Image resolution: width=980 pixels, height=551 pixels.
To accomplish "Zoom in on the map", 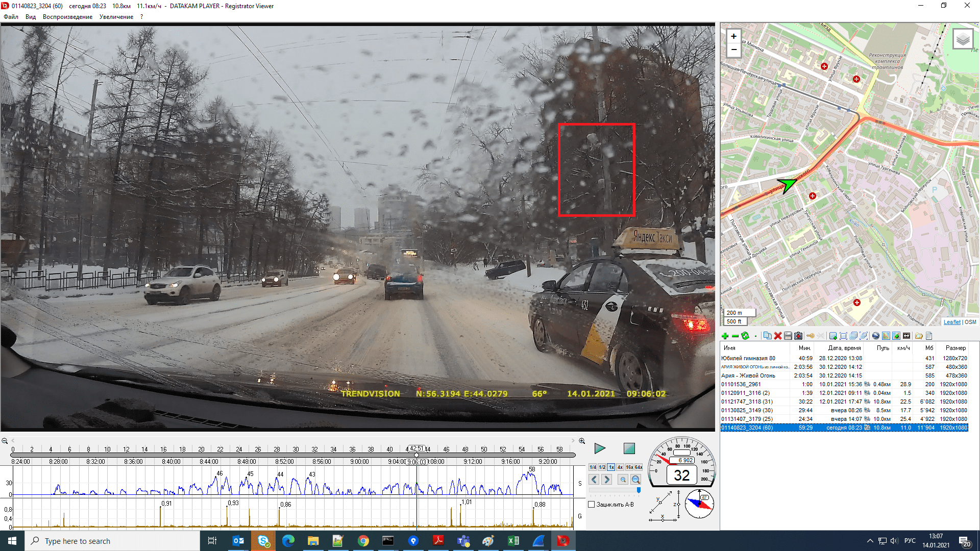I will [x=733, y=36].
